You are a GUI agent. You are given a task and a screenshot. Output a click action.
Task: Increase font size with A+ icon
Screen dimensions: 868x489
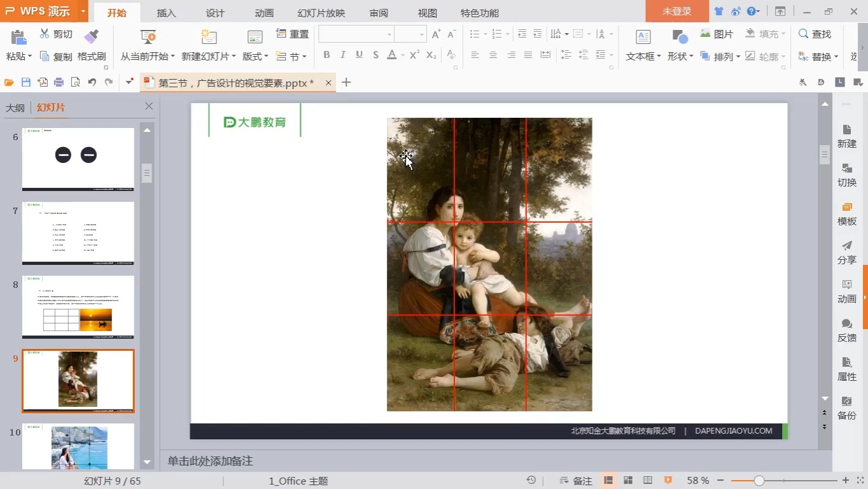click(x=436, y=34)
